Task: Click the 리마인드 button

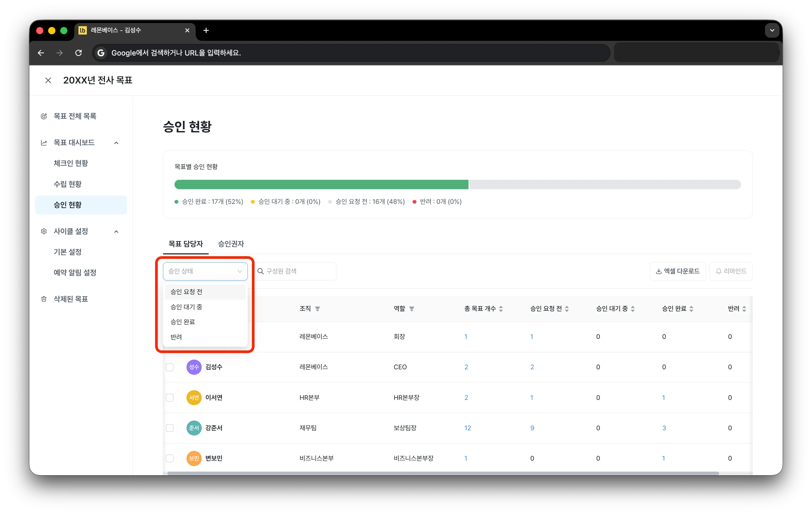Action: pos(731,271)
